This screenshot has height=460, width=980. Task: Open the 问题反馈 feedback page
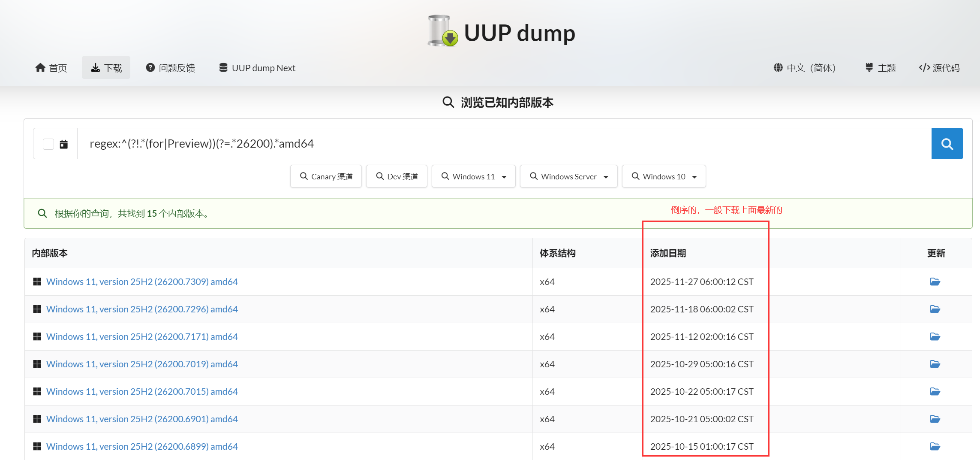170,68
